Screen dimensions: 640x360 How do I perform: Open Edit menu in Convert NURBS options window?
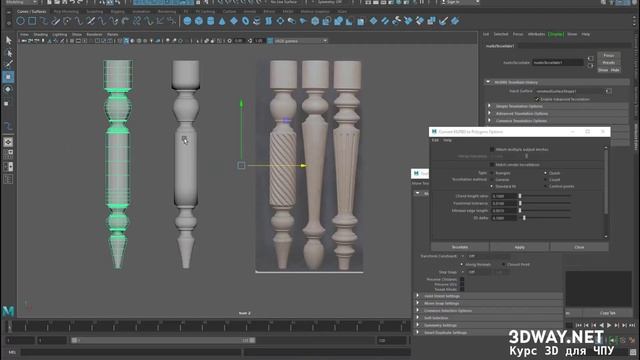tap(435, 140)
